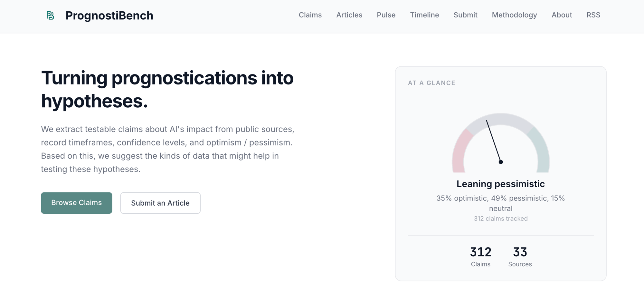644x304 pixels.
Task: Open the Claims nav item
Action: point(310,15)
